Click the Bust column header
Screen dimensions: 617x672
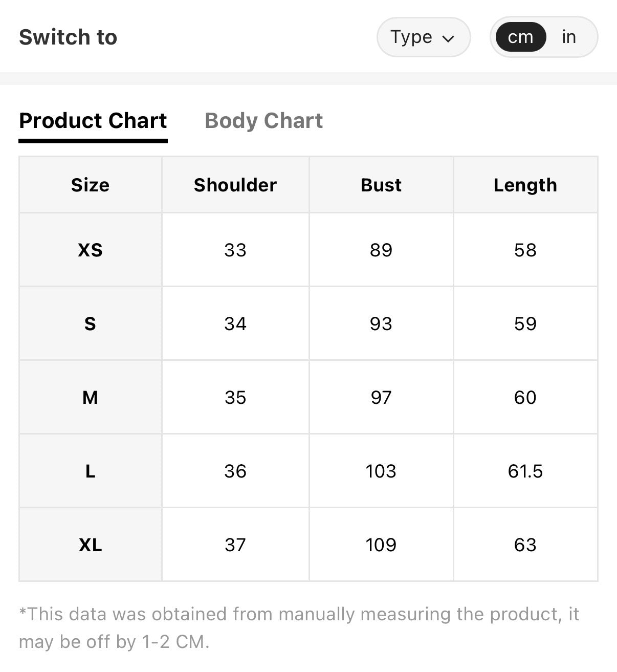381,185
